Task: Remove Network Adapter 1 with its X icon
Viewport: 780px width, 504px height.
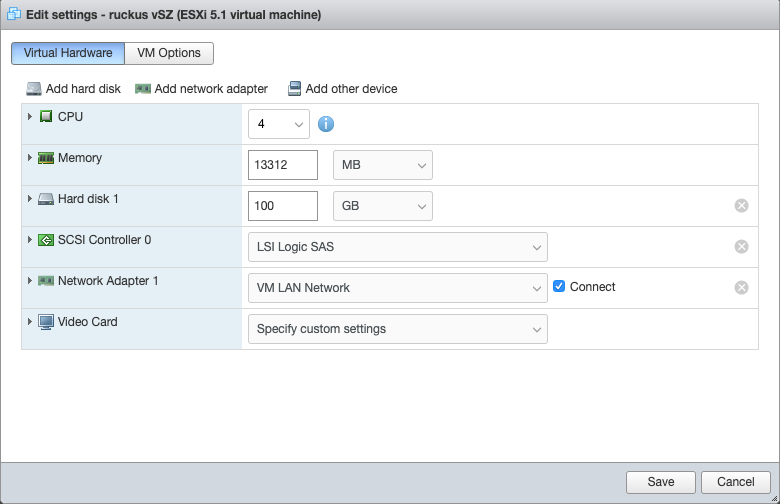Action: click(741, 288)
